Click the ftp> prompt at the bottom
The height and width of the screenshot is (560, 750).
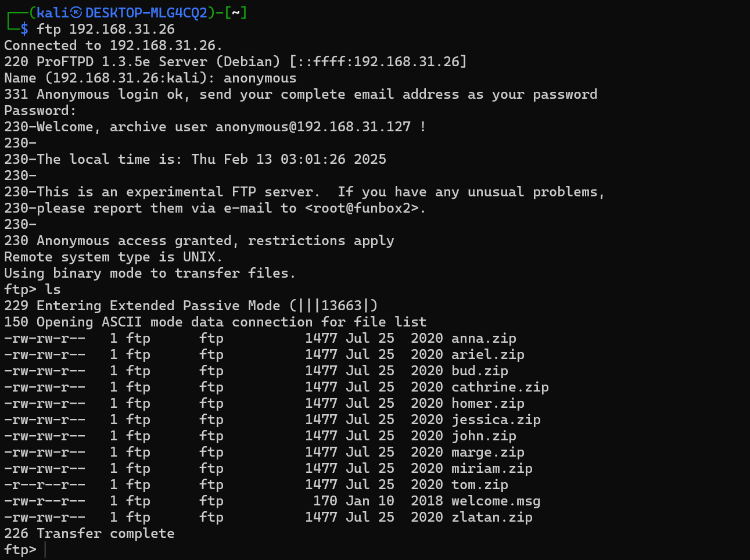click(x=20, y=550)
